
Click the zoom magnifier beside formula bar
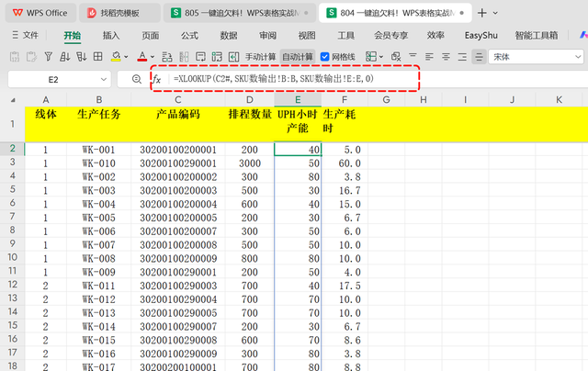click(x=137, y=79)
